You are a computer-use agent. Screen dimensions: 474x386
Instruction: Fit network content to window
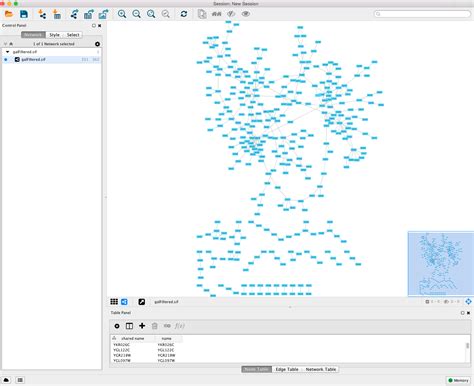point(151,14)
